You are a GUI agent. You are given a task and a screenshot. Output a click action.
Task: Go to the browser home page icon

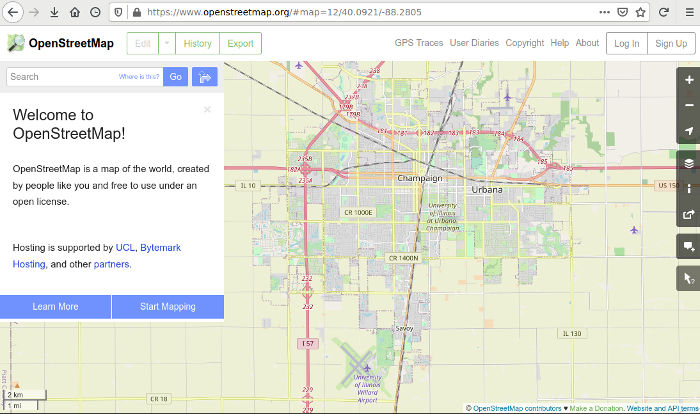coord(75,12)
